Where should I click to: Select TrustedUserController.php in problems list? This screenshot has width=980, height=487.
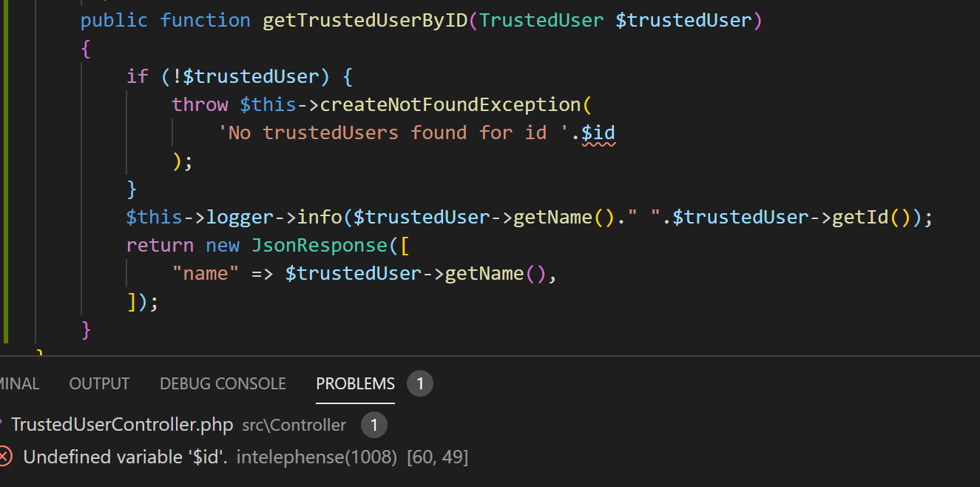pyautogui.click(x=122, y=425)
